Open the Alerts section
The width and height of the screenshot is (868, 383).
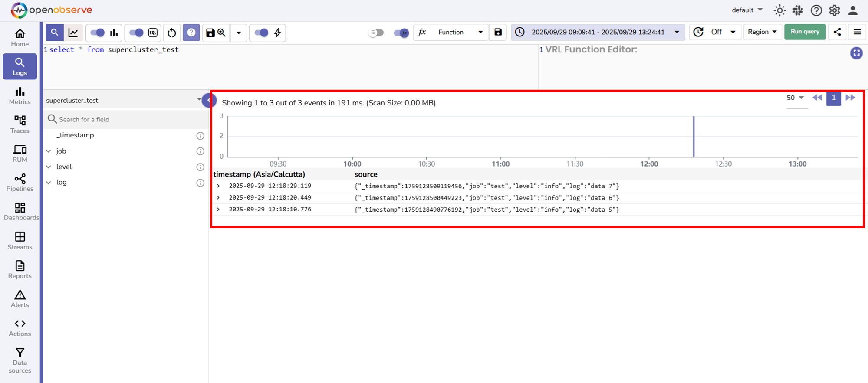click(20, 299)
